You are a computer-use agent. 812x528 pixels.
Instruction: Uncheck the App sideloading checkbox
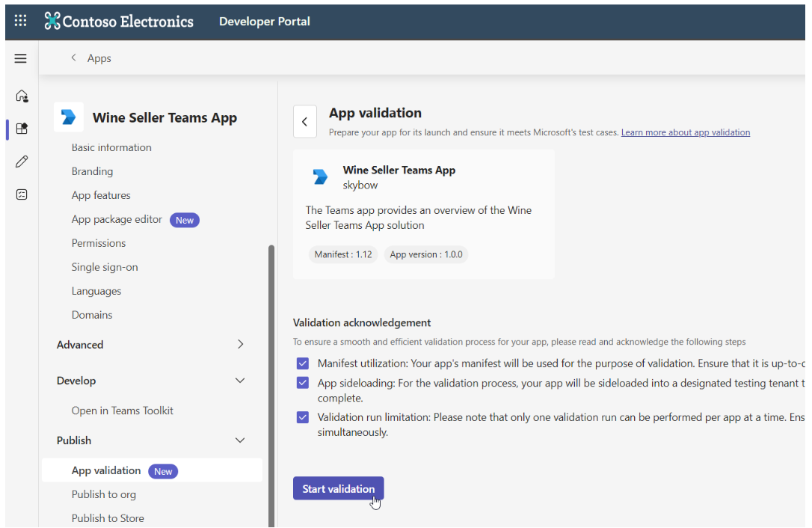point(303,383)
